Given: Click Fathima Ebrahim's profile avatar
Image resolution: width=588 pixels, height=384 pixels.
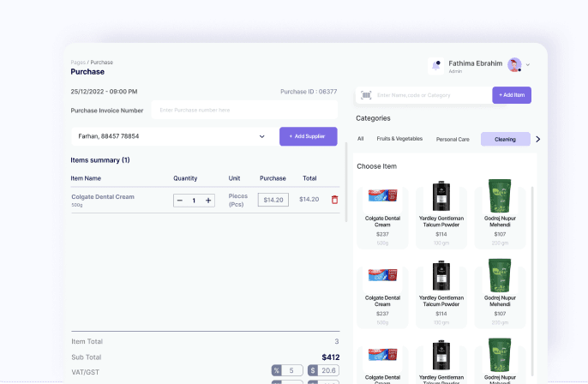Looking at the screenshot, I should click(x=514, y=65).
